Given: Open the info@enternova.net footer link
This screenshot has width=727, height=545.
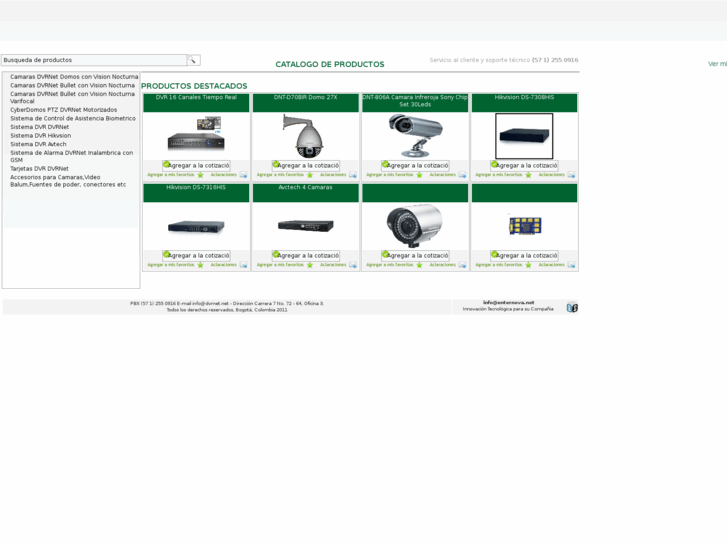Looking at the screenshot, I should (x=509, y=302).
